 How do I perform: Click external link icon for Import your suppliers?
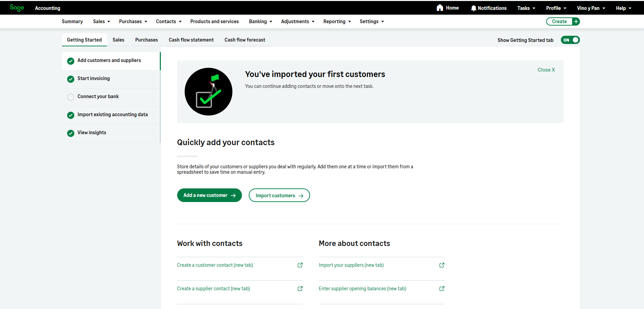(x=442, y=265)
